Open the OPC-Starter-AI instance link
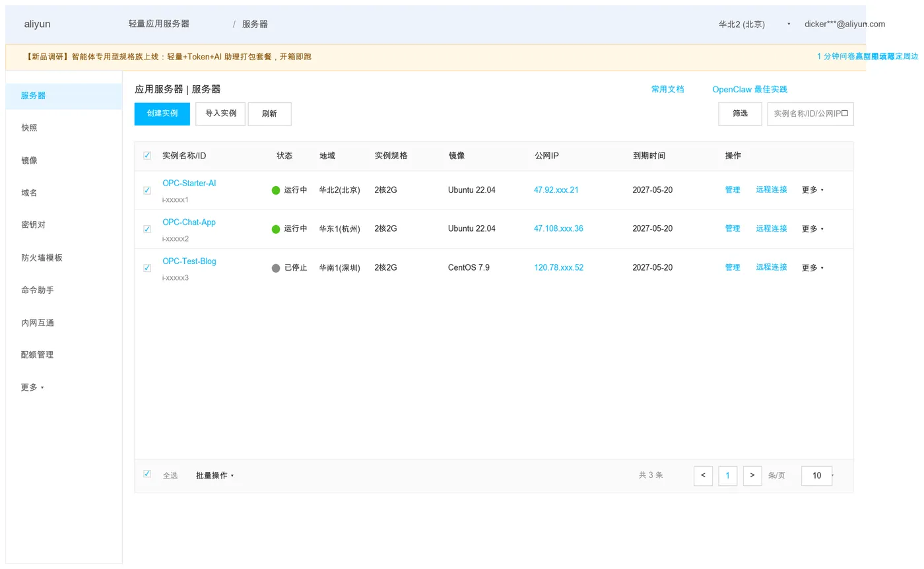 189,184
